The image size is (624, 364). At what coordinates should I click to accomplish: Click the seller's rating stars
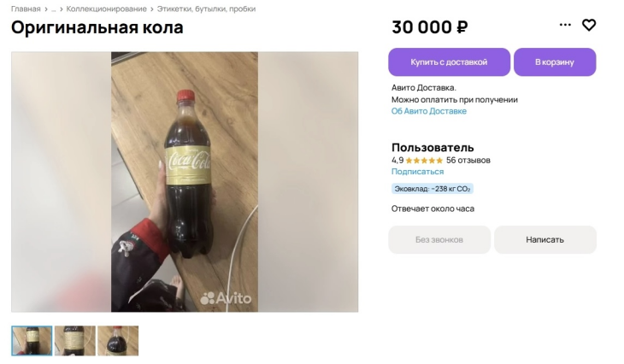point(424,160)
